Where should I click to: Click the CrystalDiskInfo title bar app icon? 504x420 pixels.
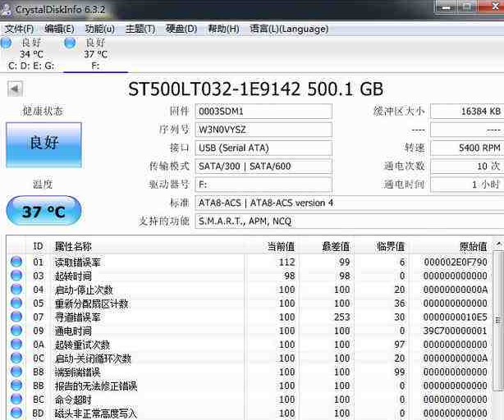click(6, 10)
